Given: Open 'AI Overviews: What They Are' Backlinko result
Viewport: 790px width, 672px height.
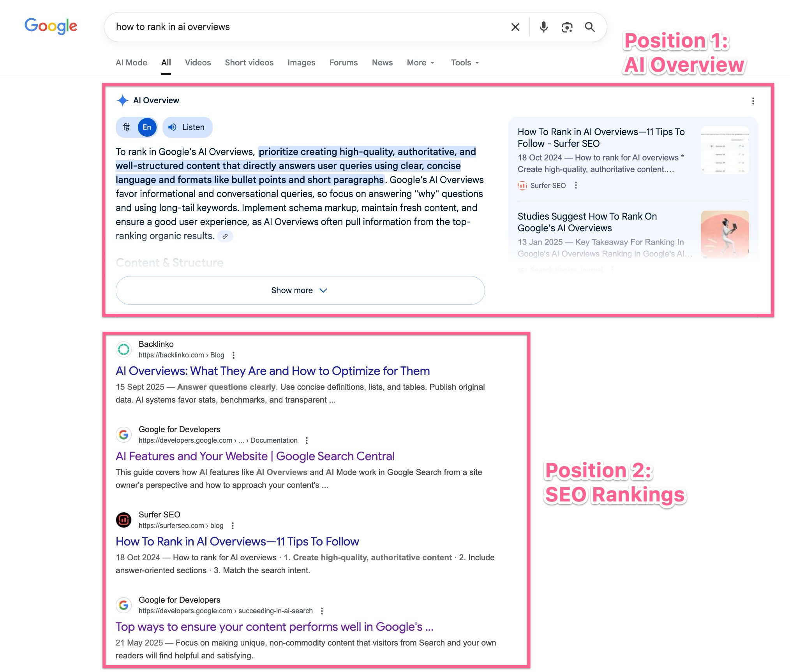Looking at the screenshot, I should point(273,371).
